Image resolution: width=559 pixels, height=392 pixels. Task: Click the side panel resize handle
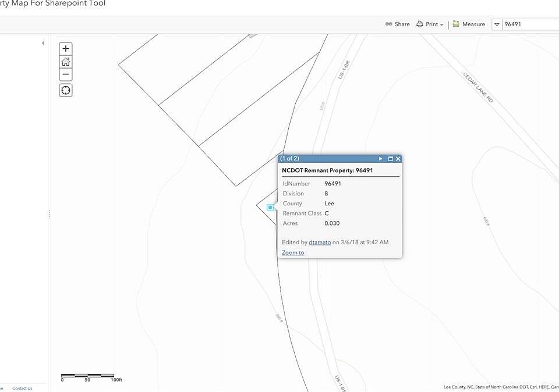point(49,213)
